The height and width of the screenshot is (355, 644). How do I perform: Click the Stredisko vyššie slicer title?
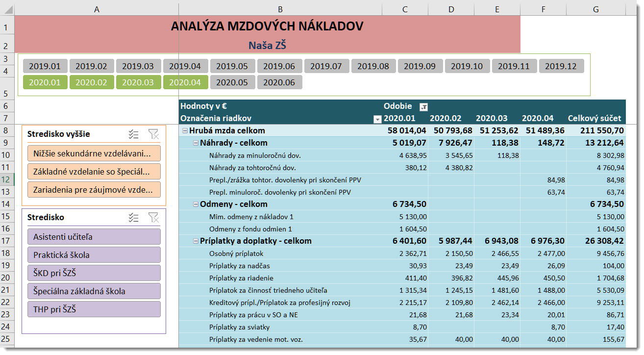59,134
